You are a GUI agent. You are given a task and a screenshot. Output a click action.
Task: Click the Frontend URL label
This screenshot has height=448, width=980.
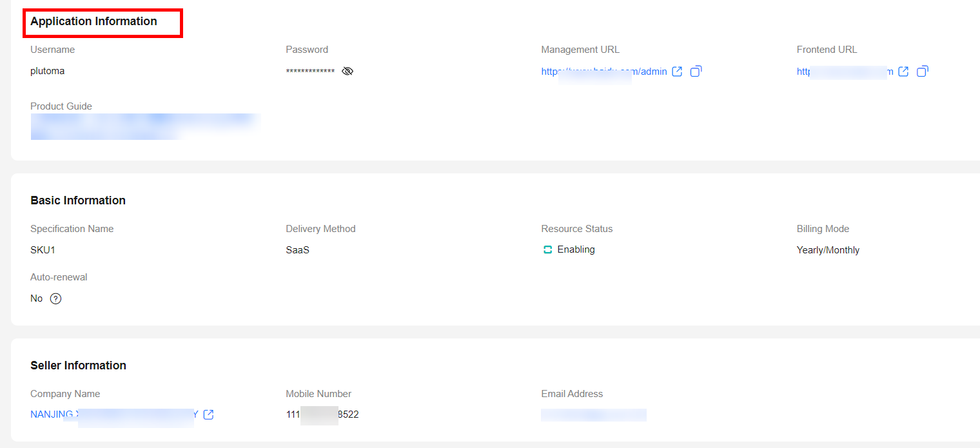[x=827, y=50]
